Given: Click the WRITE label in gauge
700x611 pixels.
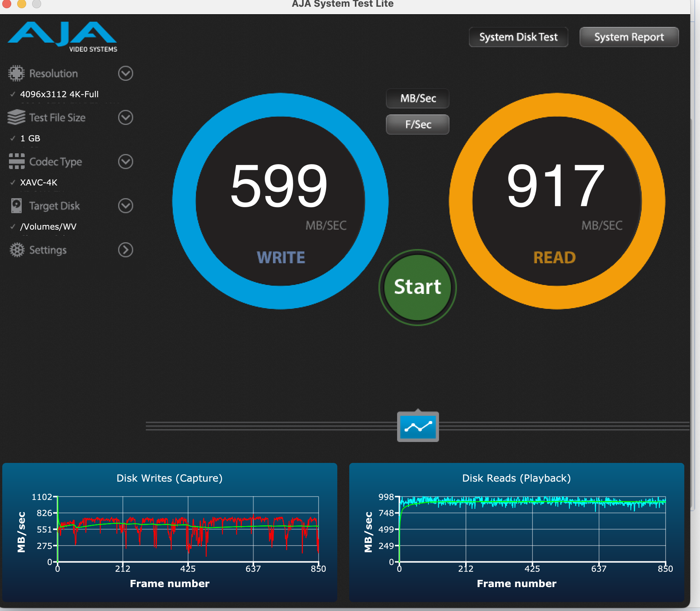Looking at the screenshot, I should (x=281, y=258).
